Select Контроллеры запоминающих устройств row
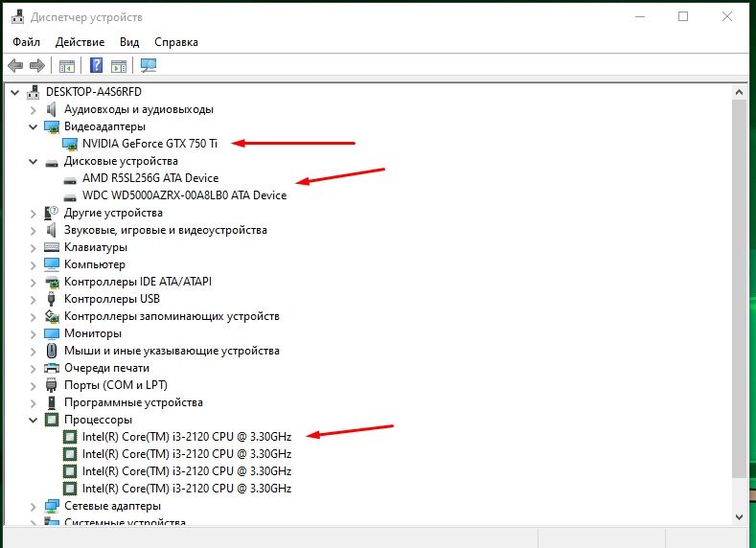 pos(172,316)
